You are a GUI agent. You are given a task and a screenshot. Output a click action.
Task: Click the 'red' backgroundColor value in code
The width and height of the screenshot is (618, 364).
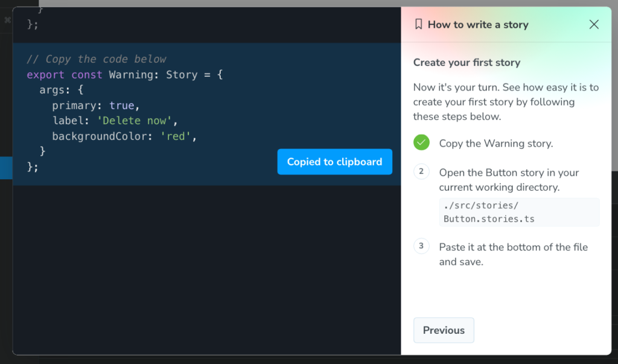176,136
